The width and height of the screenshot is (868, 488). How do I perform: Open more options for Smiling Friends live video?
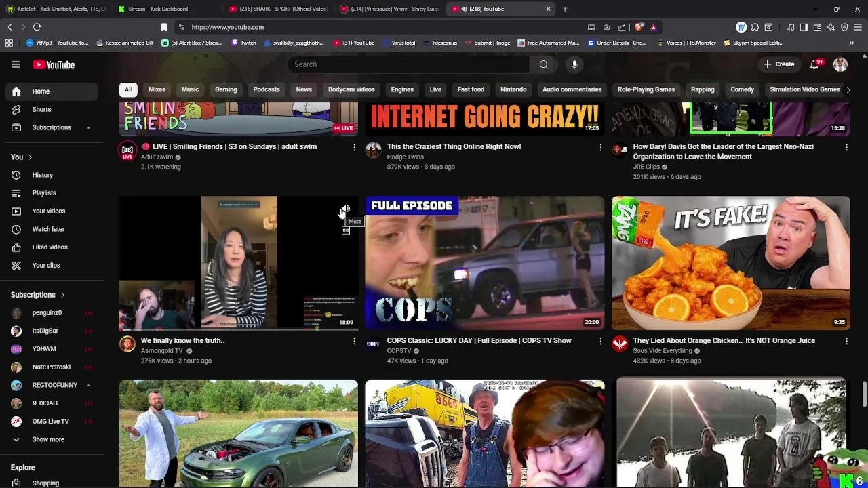pos(354,147)
